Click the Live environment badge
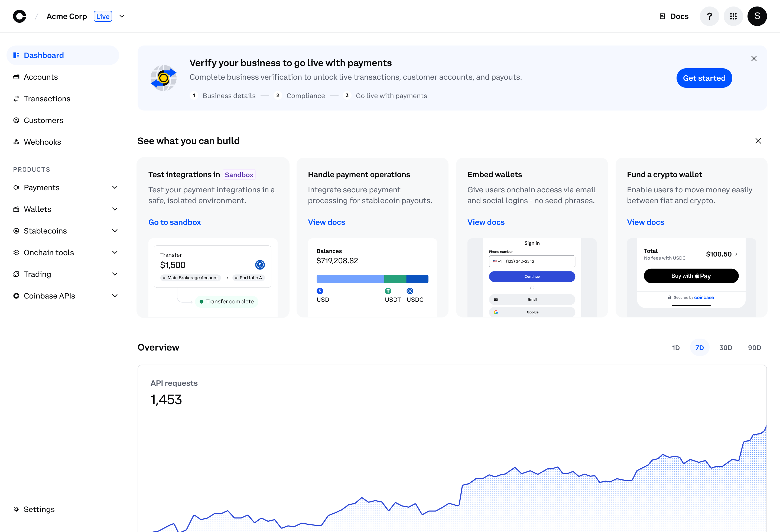Screen dimensions: 780x532 click(x=103, y=17)
